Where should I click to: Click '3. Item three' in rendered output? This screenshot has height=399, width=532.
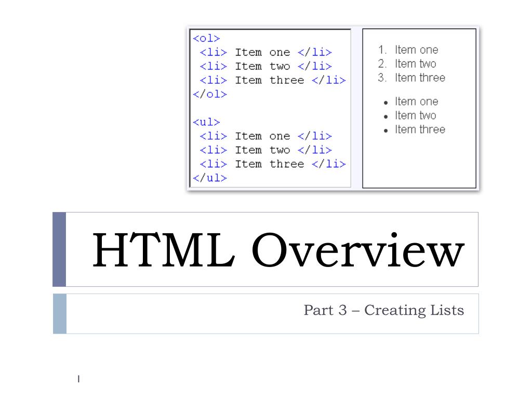point(411,78)
